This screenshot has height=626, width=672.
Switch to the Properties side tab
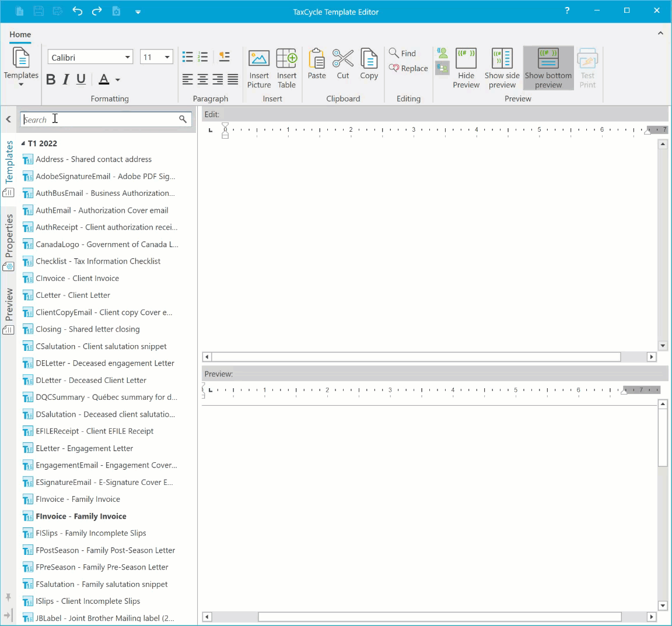pyautogui.click(x=9, y=242)
